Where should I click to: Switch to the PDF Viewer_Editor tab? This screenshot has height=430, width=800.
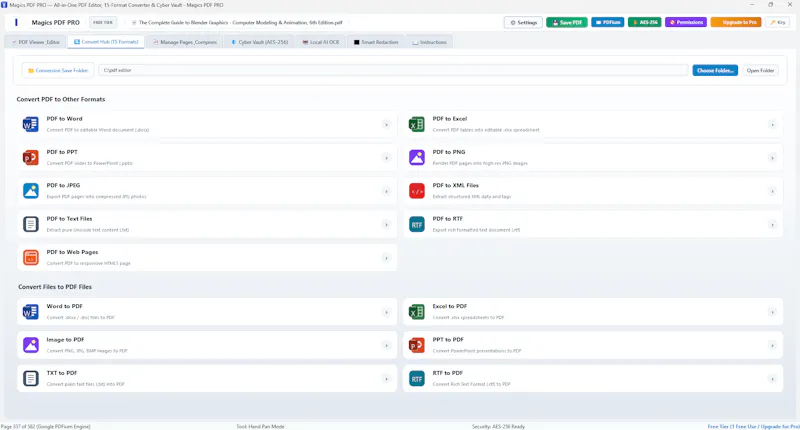point(36,42)
